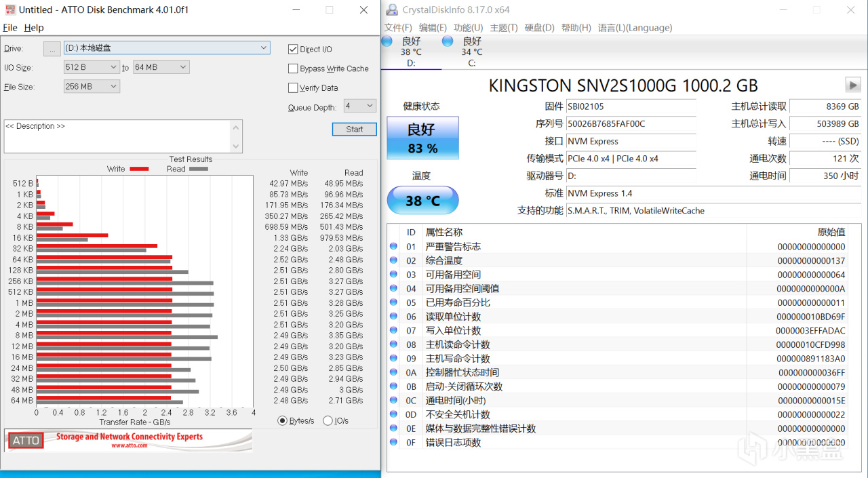Viewport: 868px width, 478px height.
Task: Click the 通电次数 value 121 次
Action: pos(825,158)
